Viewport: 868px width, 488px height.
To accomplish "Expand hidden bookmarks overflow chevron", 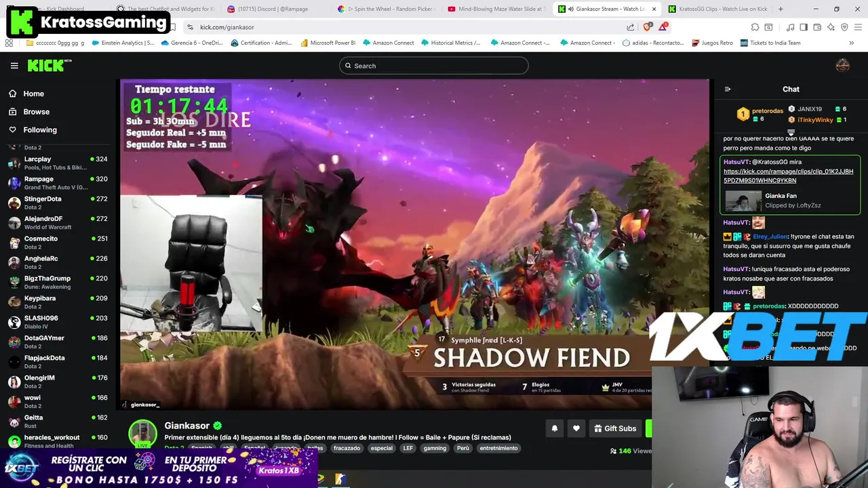I will tap(851, 43).
